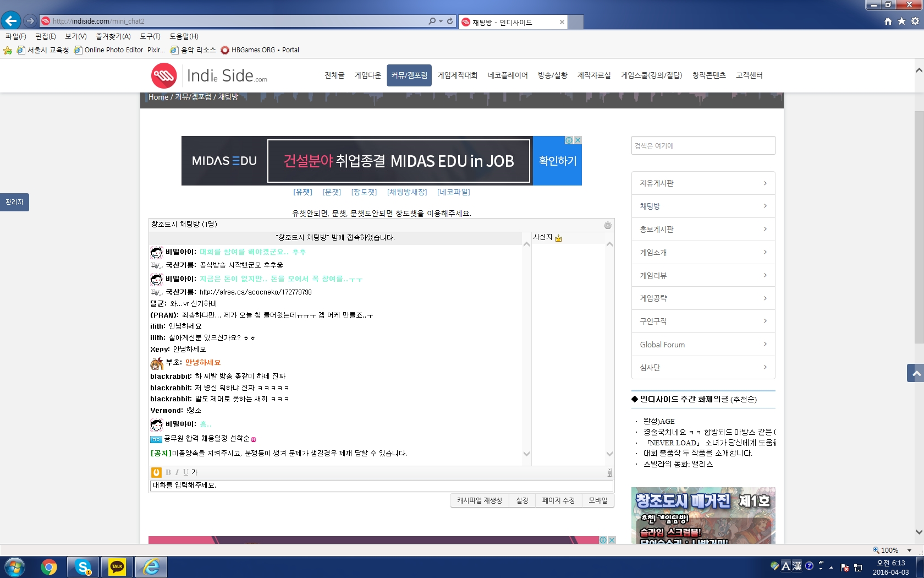Viewport: 924px width, 578px height.
Task: Open the favorites star icon
Action: point(901,21)
